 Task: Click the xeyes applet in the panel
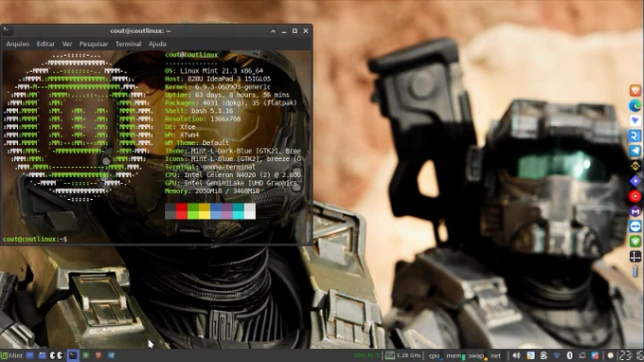click(x=56, y=355)
